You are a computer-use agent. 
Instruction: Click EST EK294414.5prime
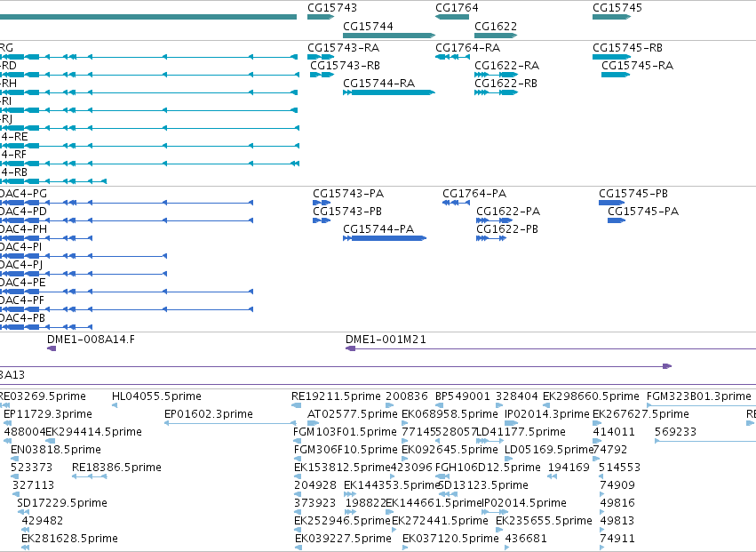click(x=93, y=432)
